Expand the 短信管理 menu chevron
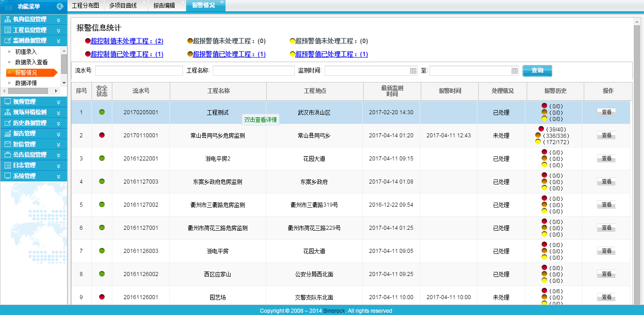The height and width of the screenshot is (315, 644). pos(58,144)
